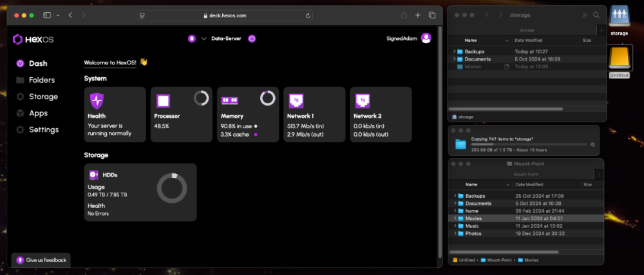Reload the deck.hexos.com page

pos(308,15)
